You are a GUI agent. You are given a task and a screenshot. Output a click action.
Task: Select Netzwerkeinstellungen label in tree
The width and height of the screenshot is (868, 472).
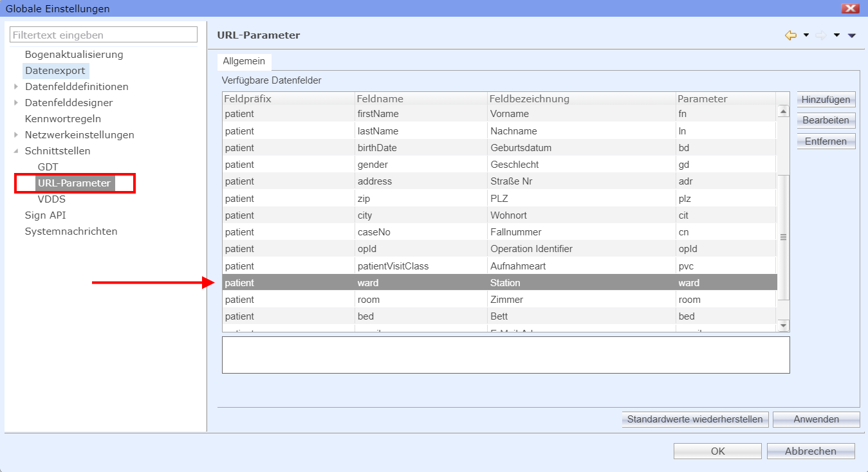pos(80,134)
